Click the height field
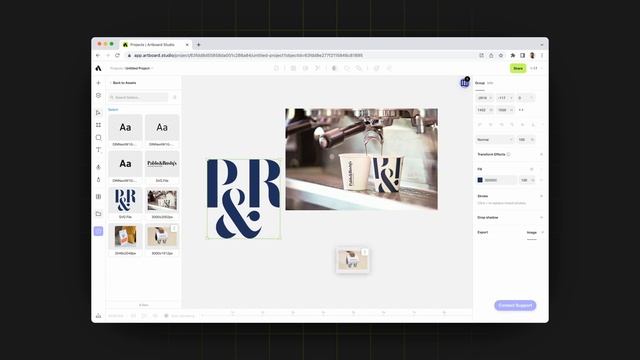 tap(505, 110)
